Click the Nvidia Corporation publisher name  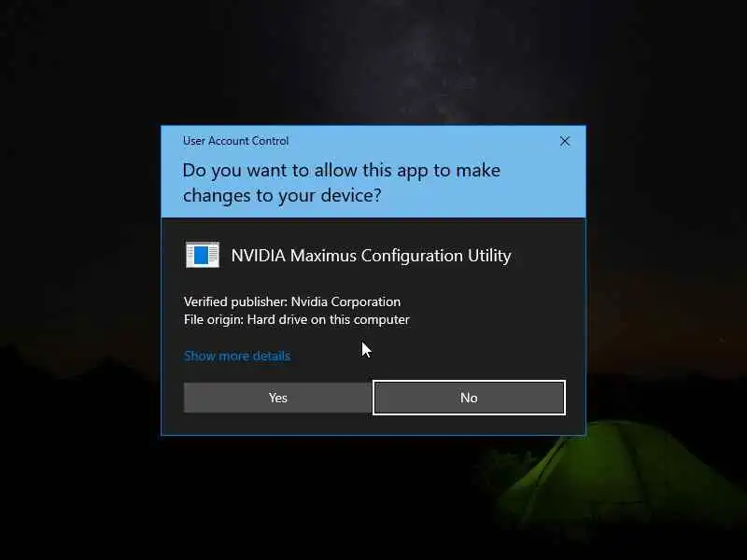click(345, 301)
